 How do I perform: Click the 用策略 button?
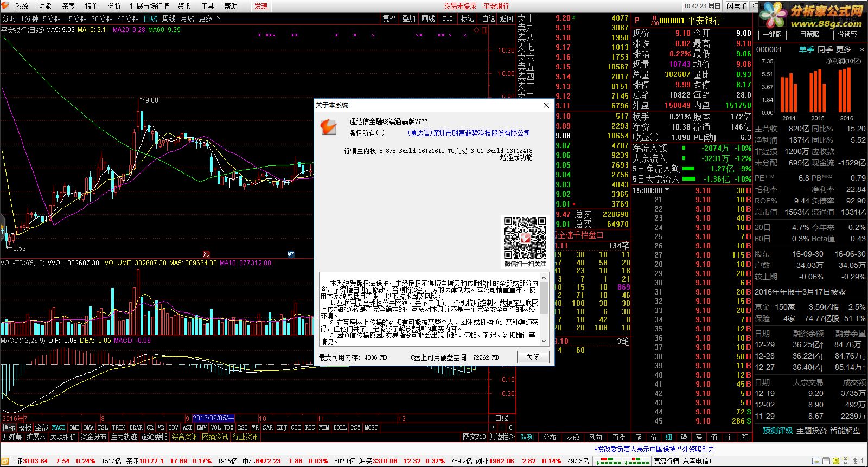tap(809, 34)
